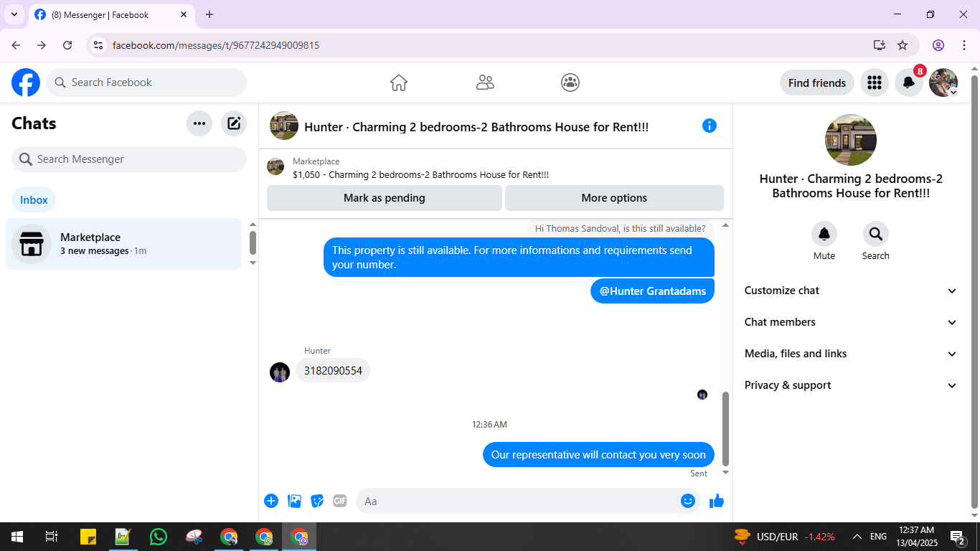Click the More options button

pyautogui.click(x=614, y=198)
